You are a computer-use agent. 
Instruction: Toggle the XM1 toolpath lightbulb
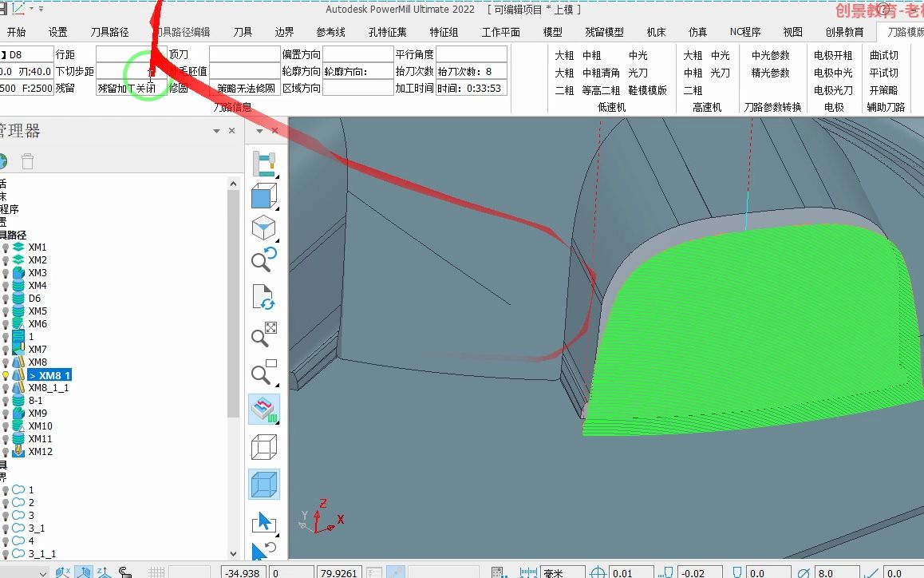[6, 247]
